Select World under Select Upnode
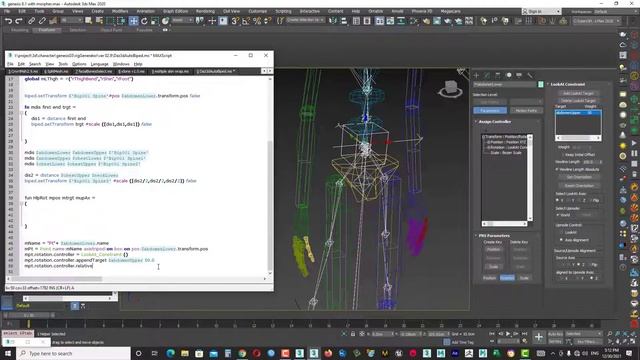This screenshot has height=360, width=640. click(558, 215)
